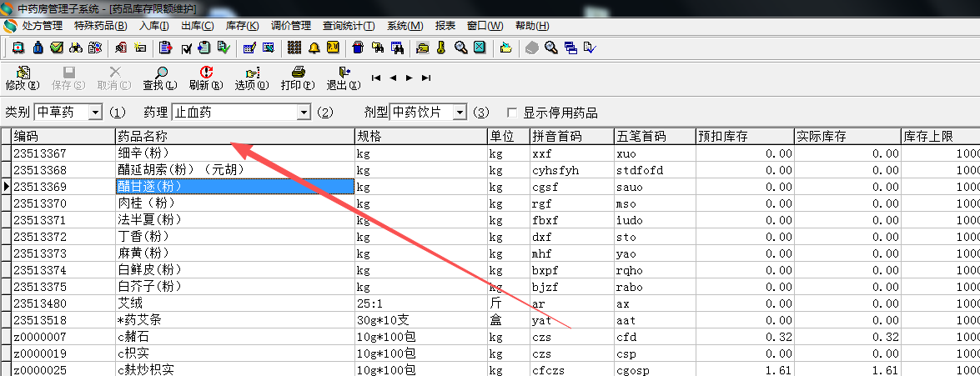Click the 打印(P) print button
The width and height of the screenshot is (980, 376).
[x=298, y=78]
